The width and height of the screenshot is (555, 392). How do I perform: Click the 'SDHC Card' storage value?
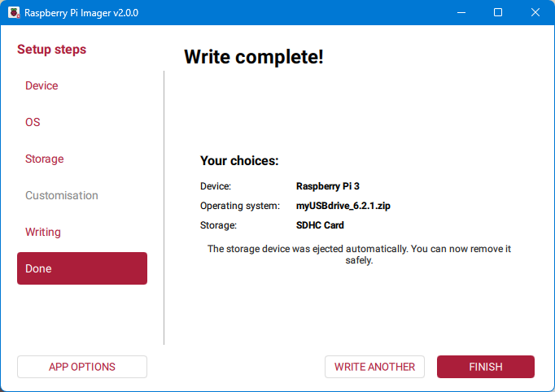tap(320, 225)
